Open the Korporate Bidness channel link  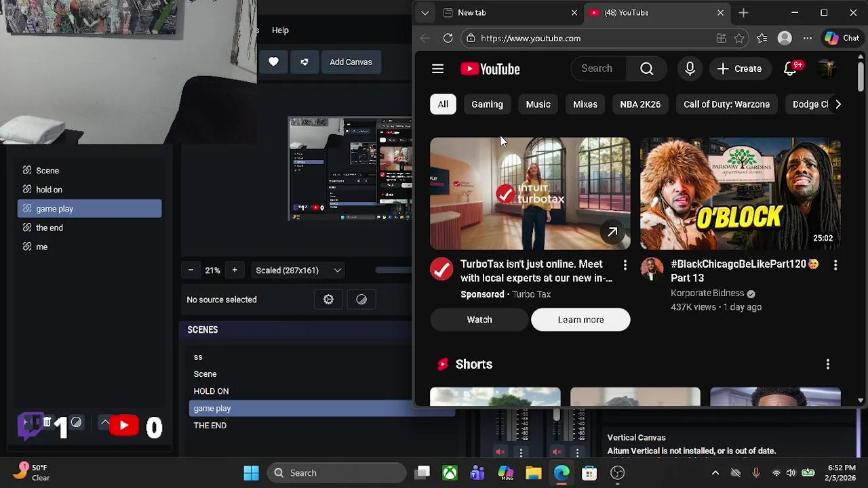(707, 293)
